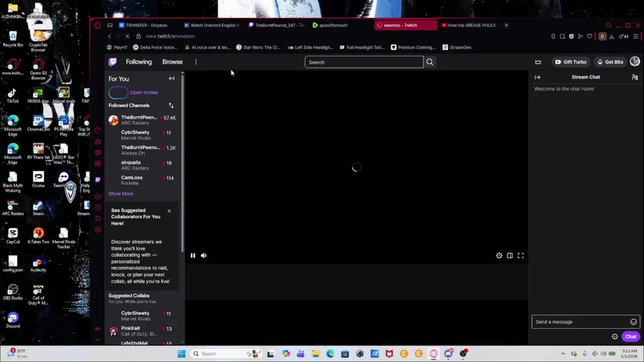The width and height of the screenshot is (644, 362).
Task: Open the Audacity desktop shortcut
Action: coord(38,263)
